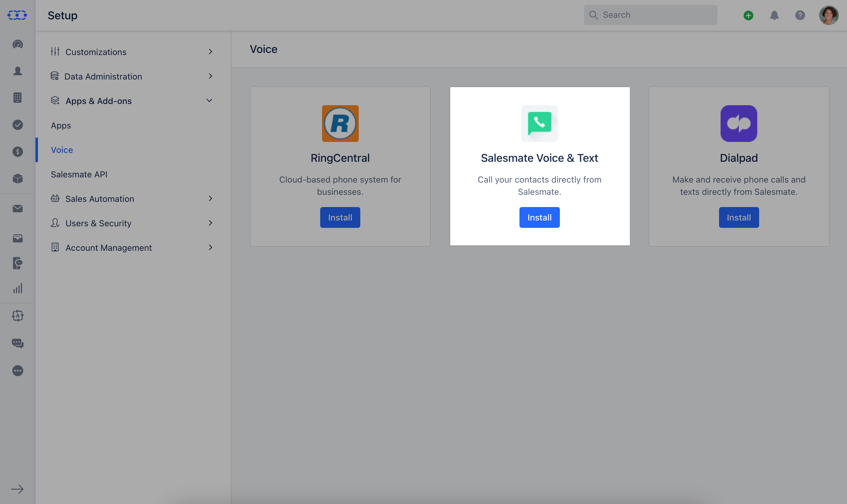Viewport: 847px width, 504px height.
Task: Install Salesmate Voice & Text
Action: [x=539, y=217]
